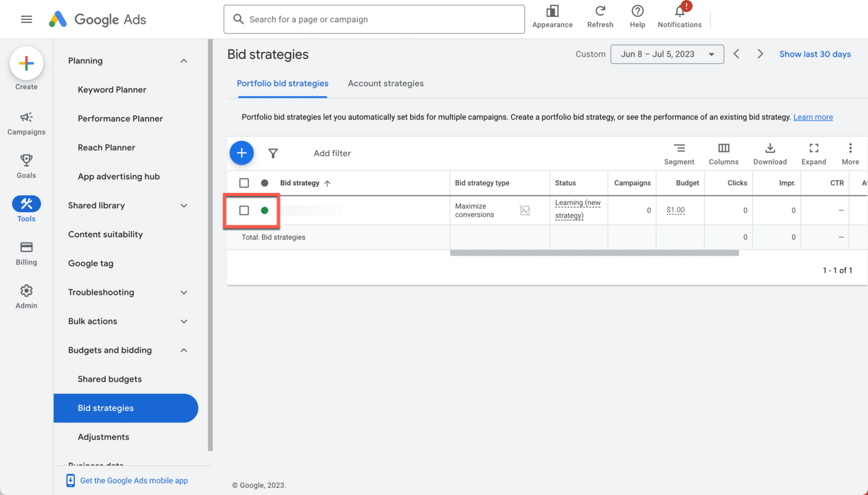Sort by Impr. column header

point(787,183)
